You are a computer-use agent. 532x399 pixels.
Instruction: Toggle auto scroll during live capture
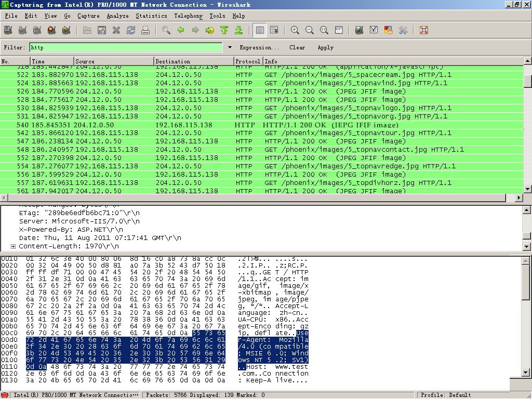274,30
